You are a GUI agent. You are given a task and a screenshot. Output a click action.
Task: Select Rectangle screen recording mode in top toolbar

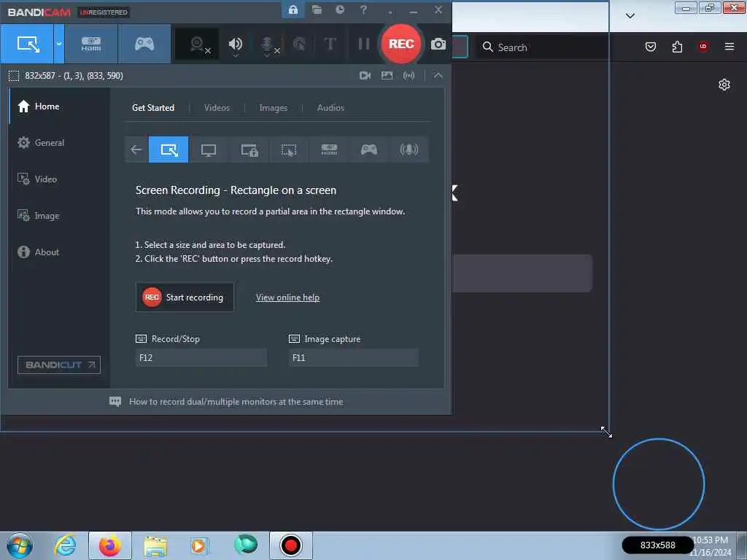[x=27, y=44]
